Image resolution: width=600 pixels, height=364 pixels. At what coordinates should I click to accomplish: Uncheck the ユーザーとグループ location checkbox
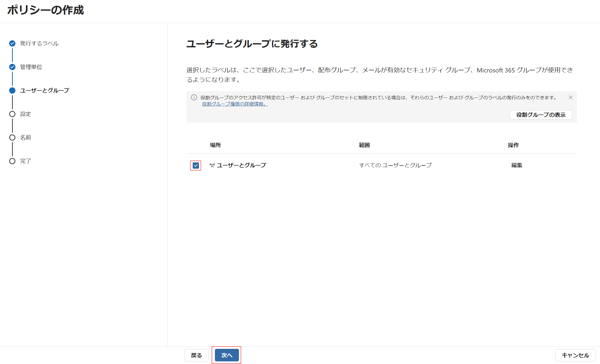coord(196,166)
